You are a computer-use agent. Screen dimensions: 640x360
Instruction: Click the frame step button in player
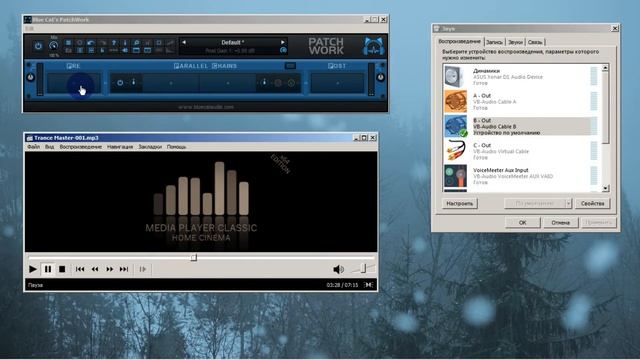coord(143,269)
